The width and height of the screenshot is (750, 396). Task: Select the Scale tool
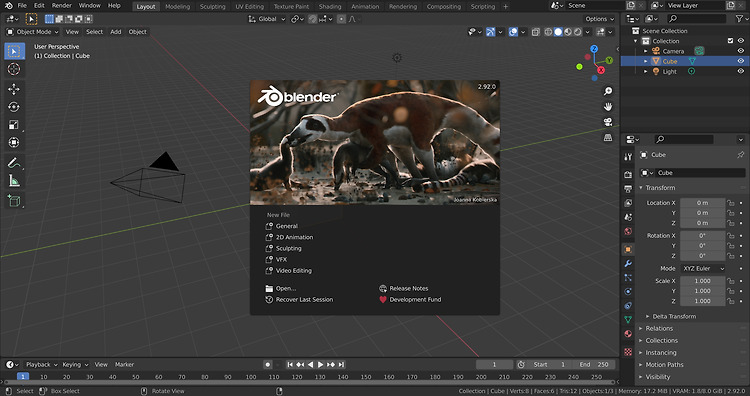coord(14,125)
